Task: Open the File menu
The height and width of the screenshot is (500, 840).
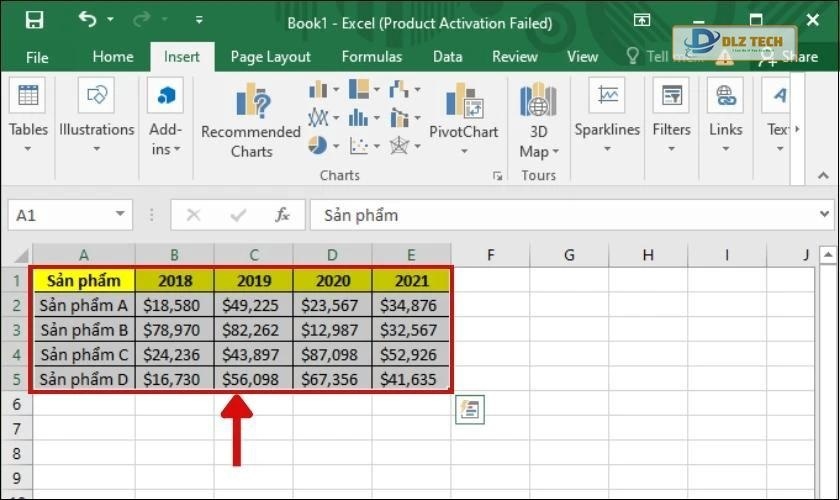Action: pyautogui.click(x=37, y=57)
